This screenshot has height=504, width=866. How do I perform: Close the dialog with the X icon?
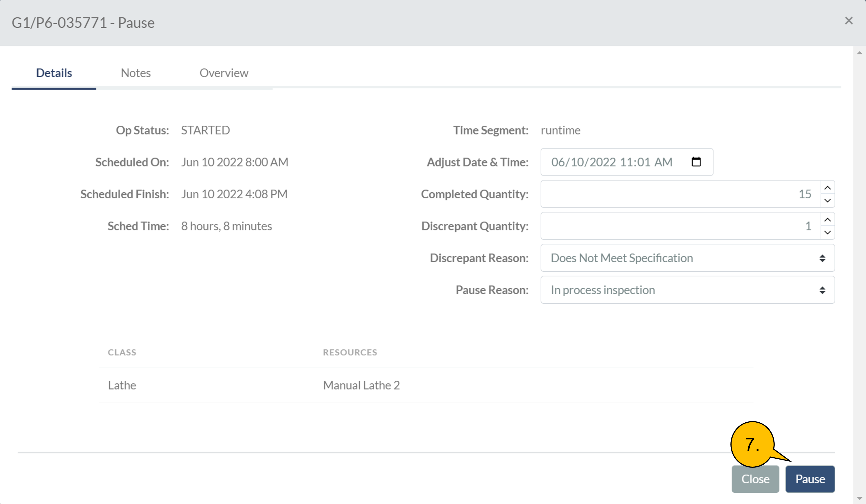[x=849, y=21]
